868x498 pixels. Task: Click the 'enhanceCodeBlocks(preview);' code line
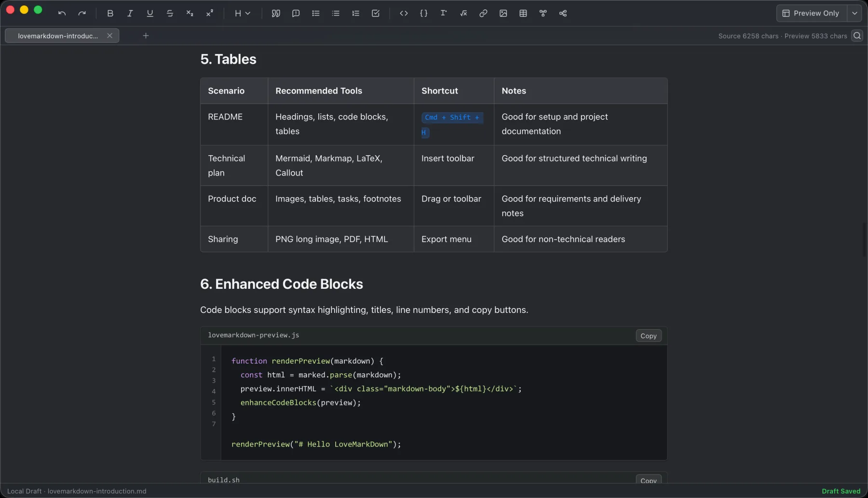pos(300,403)
